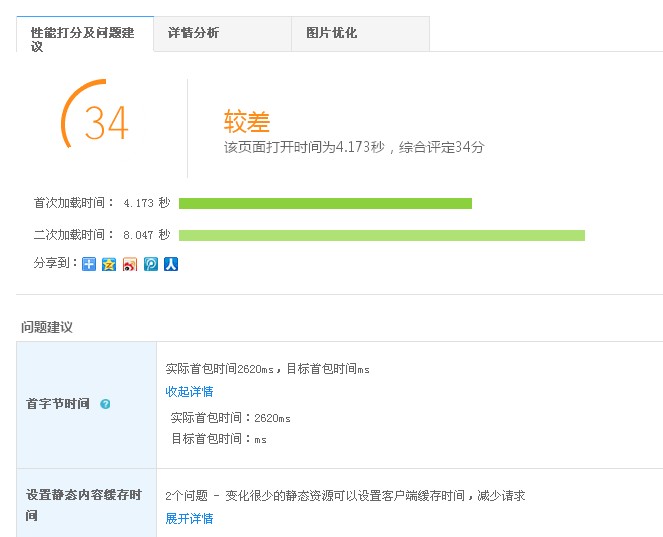Click the 2个问题 static resource summary text
This screenshot has width=663, height=537.
(x=345, y=495)
